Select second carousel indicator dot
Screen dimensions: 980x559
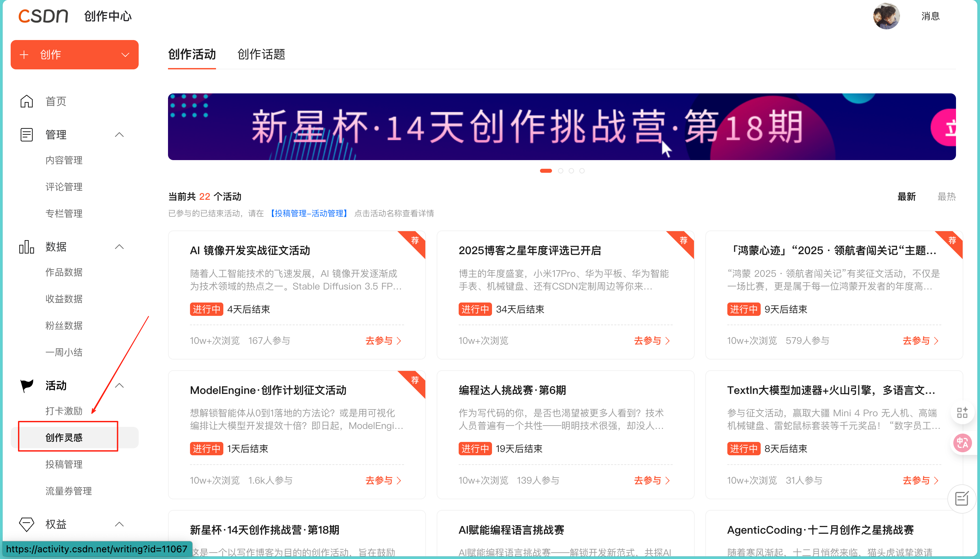(561, 171)
